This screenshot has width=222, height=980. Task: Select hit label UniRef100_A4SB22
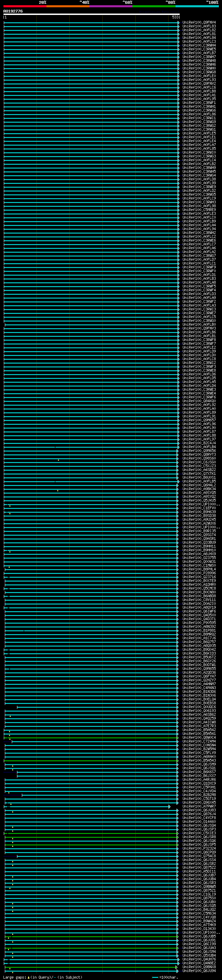tap(199, 470)
